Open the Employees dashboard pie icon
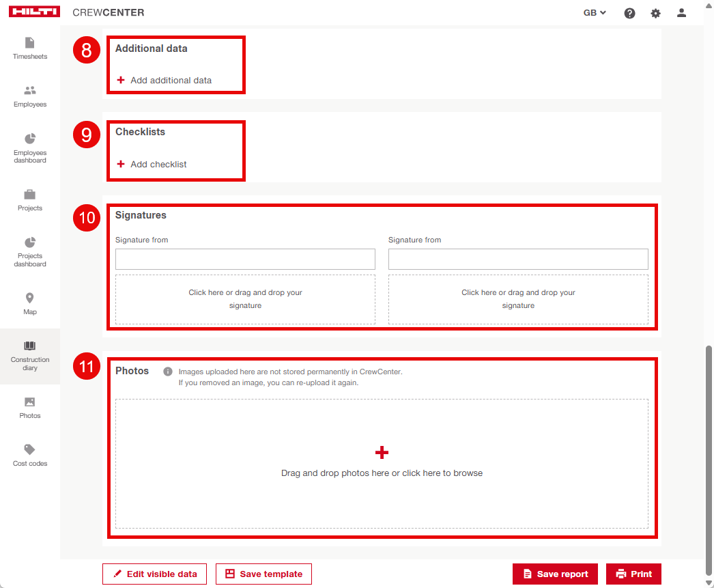This screenshot has height=588, width=714. click(x=30, y=139)
